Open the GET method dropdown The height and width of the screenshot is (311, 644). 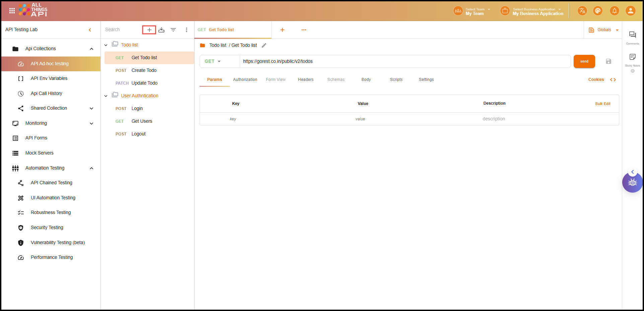coord(213,62)
